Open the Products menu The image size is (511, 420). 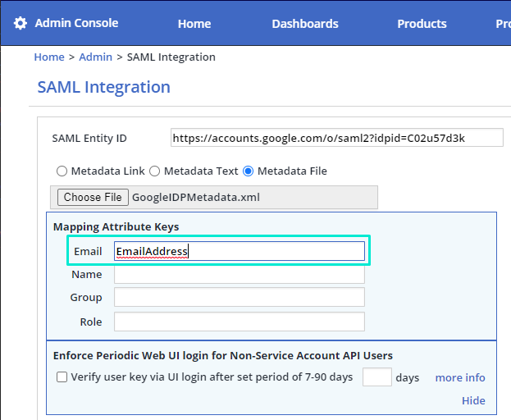click(422, 24)
